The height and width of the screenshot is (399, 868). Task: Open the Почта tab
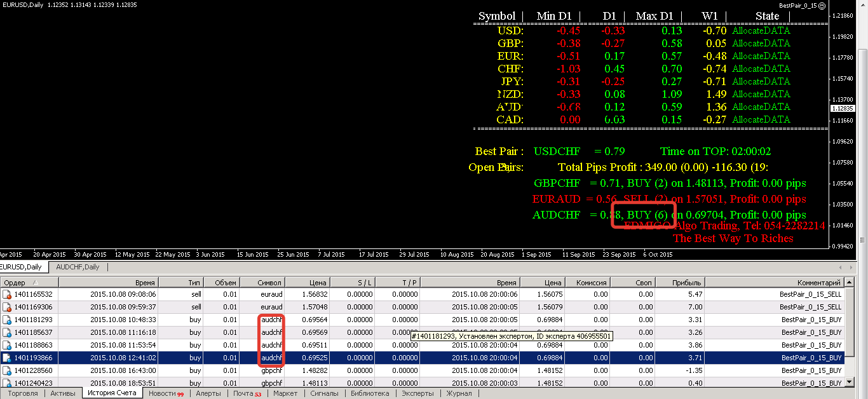(x=247, y=393)
